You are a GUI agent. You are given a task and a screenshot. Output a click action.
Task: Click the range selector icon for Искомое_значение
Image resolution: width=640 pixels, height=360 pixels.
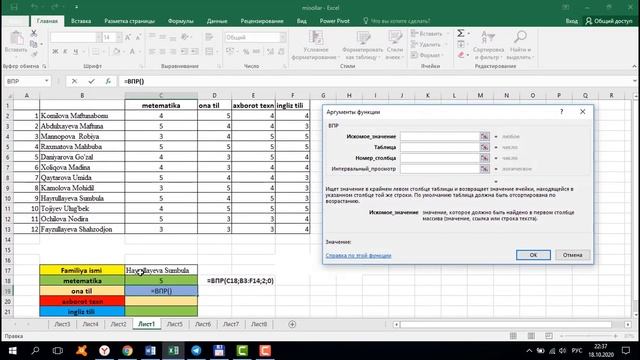484,136
